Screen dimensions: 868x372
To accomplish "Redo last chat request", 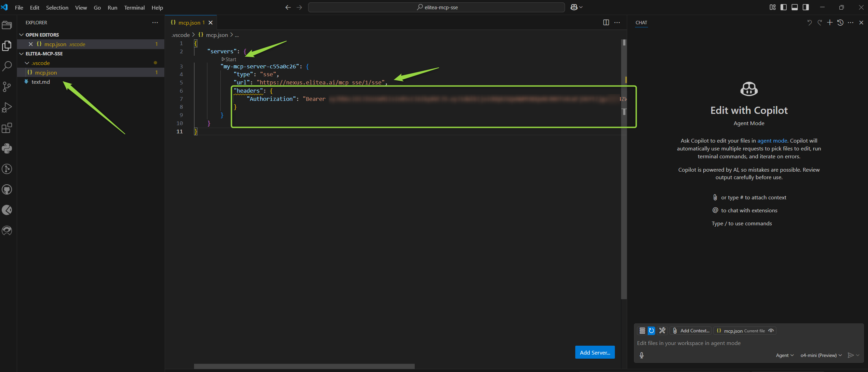I will (819, 22).
